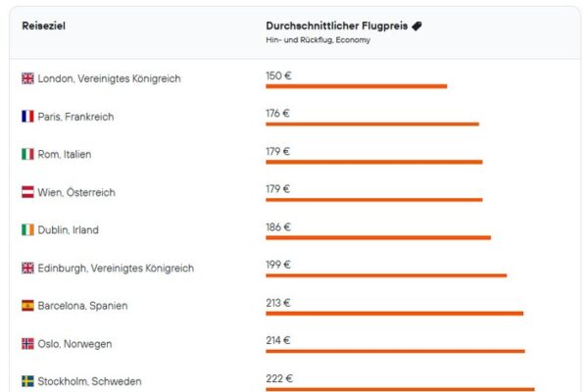The height and width of the screenshot is (392, 588).
Task: Select the Irish flag beside Dublin
Action: click(x=27, y=230)
